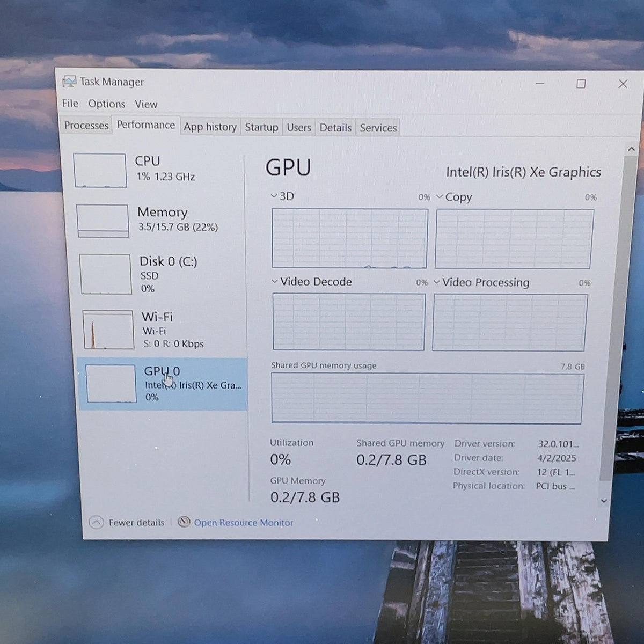Open Resource Monitor link
Screen dimensions: 644x644
pyautogui.click(x=244, y=523)
